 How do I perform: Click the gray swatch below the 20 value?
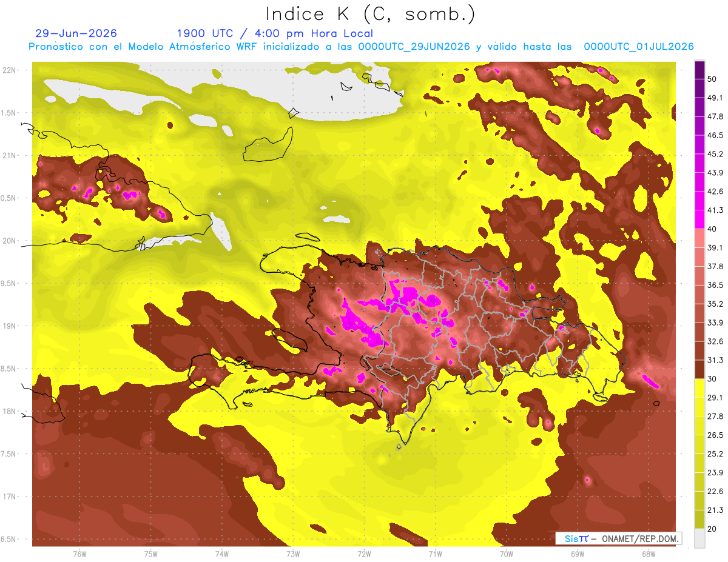pyautogui.click(x=699, y=538)
